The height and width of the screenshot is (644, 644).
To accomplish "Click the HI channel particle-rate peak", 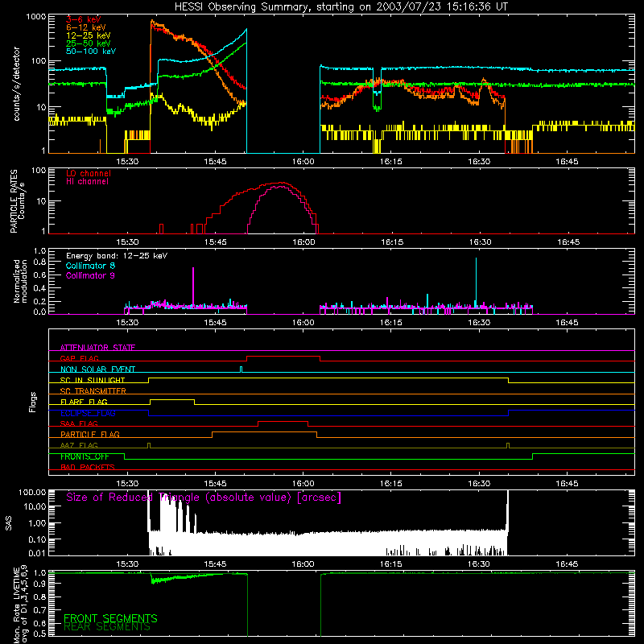I will click(281, 187).
